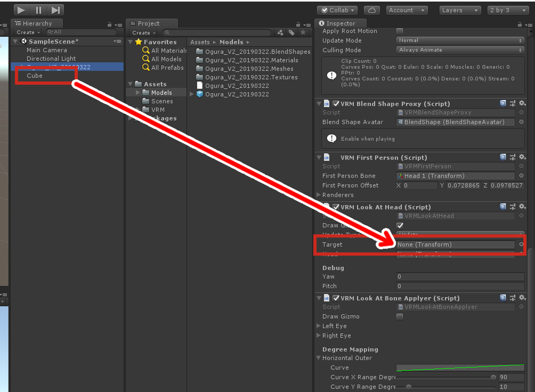The width and height of the screenshot is (535, 392).
Task: Switch to the Inspector tab
Action: coord(341,23)
